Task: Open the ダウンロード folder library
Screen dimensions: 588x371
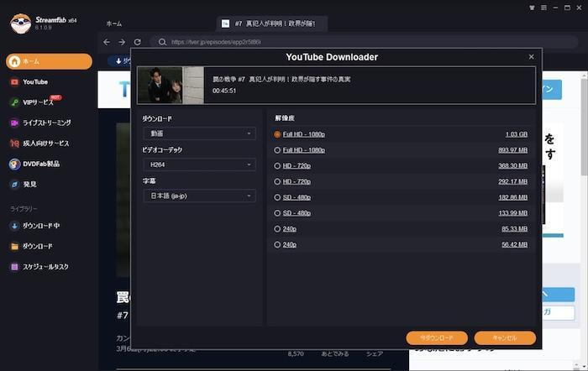Action: [31, 246]
